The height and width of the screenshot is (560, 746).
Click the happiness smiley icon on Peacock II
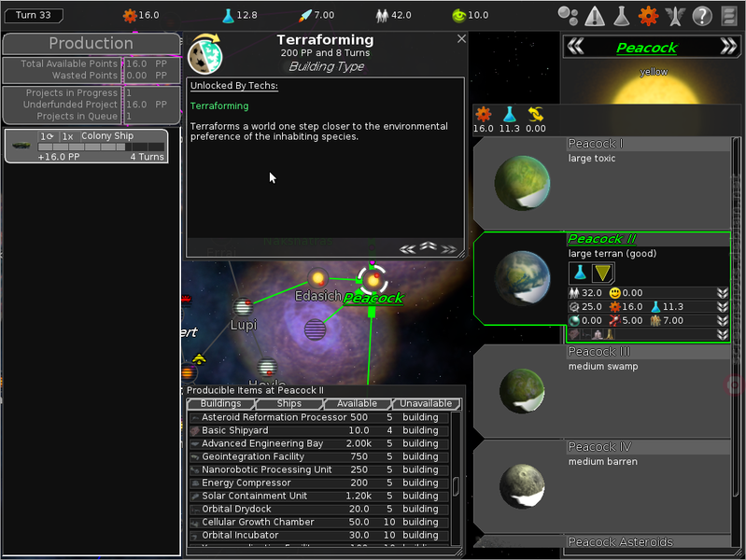(615, 293)
